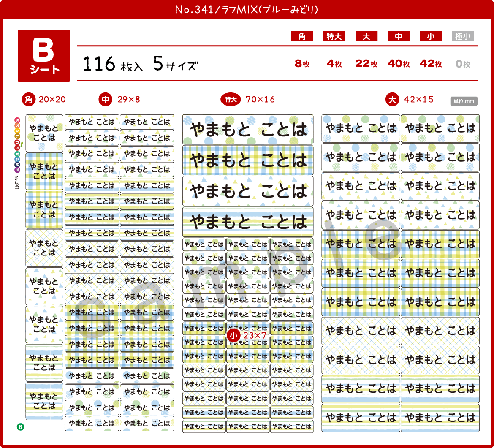Select the 特大 size badge in header

pyautogui.click(x=334, y=36)
